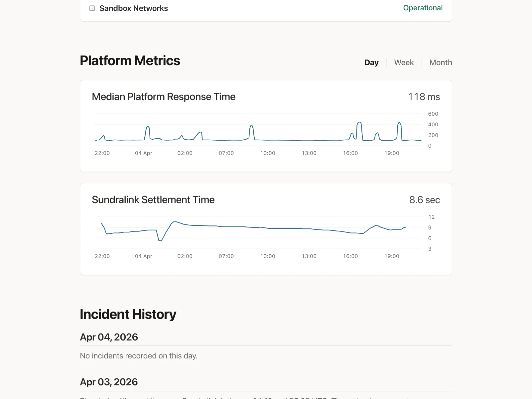This screenshot has width=532, height=399.
Task: Switch metrics view to Month
Action: [x=441, y=63]
